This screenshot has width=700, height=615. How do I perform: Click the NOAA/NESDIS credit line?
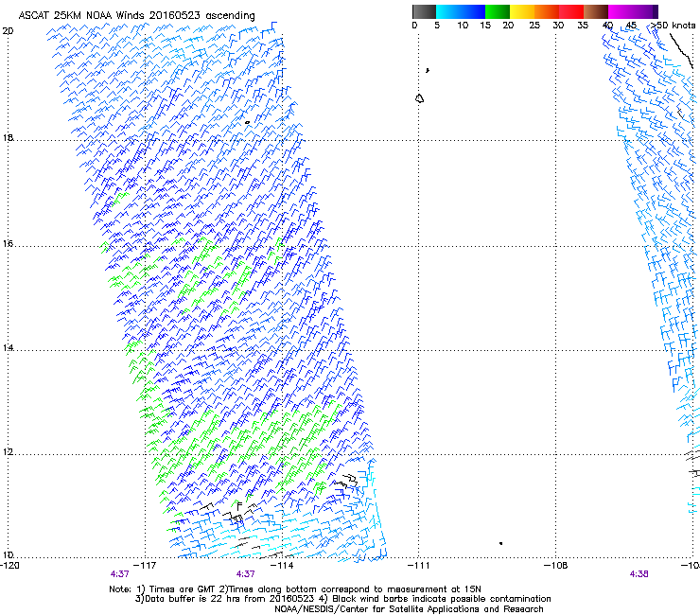click(409, 609)
